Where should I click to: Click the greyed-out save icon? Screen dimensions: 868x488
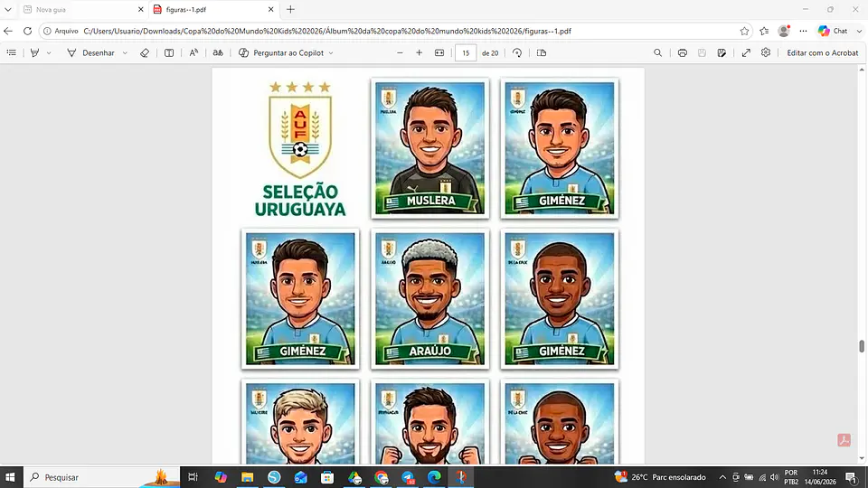tap(702, 52)
